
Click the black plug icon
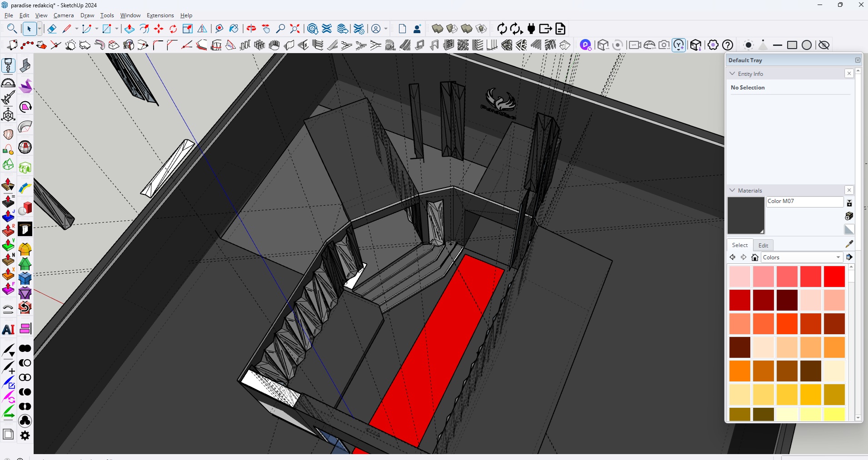531,29
